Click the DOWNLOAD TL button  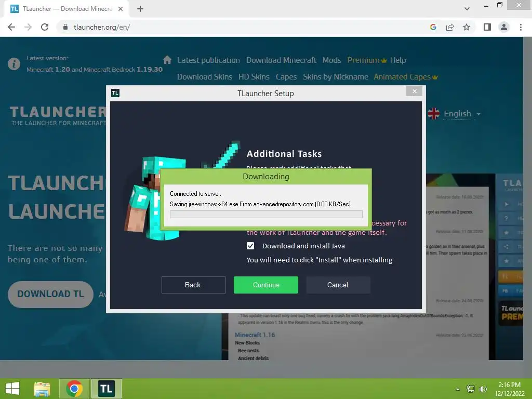50,294
